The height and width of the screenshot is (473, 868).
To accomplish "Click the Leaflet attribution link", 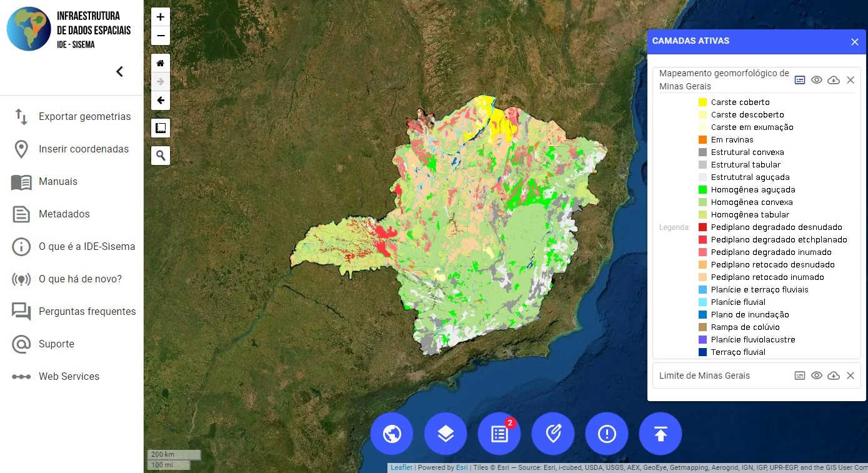I will 401,467.
